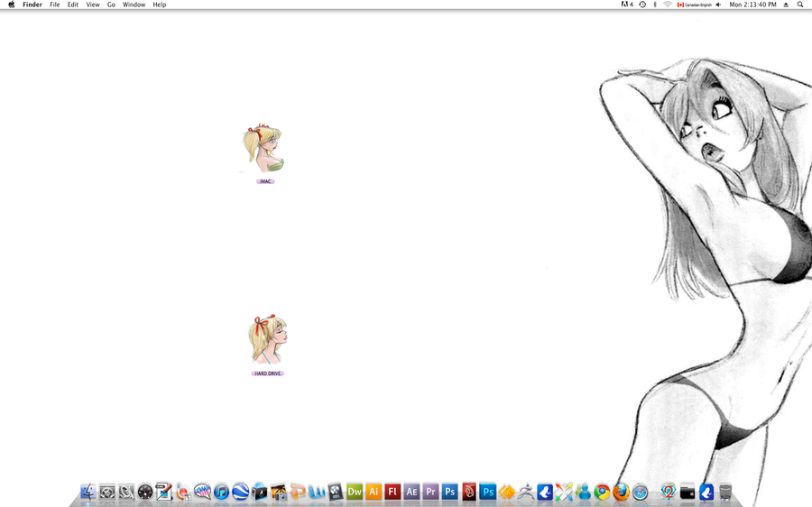
Task: Open the image-with-pen icon in dock
Action: (164, 492)
